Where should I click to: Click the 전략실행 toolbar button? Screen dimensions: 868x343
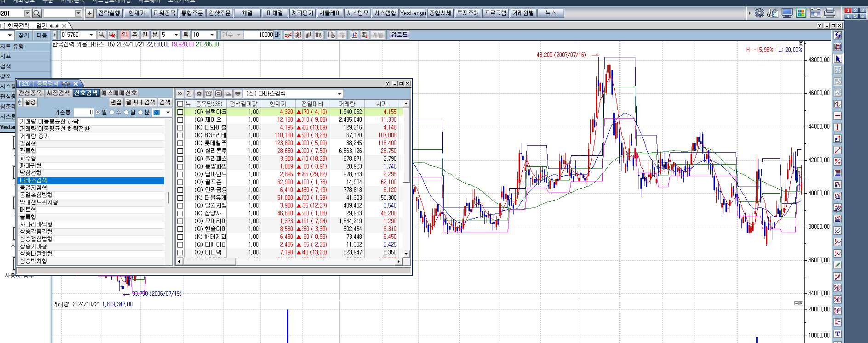point(109,13)
